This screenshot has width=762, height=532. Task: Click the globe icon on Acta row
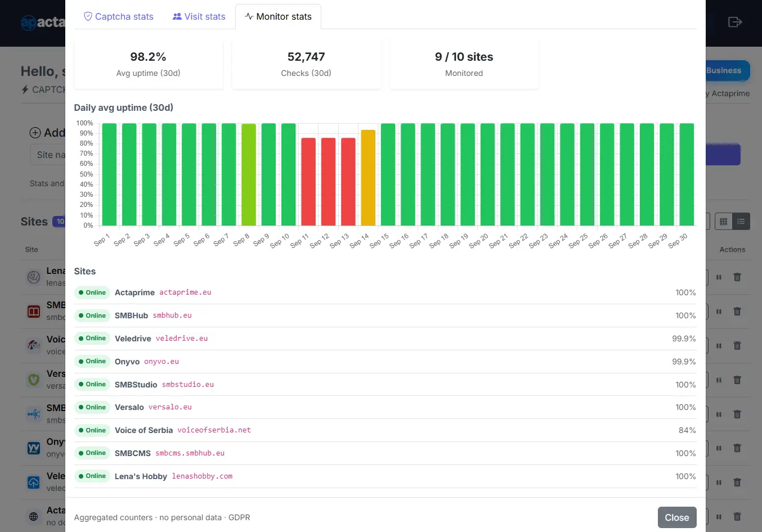(x=34, y=516)
